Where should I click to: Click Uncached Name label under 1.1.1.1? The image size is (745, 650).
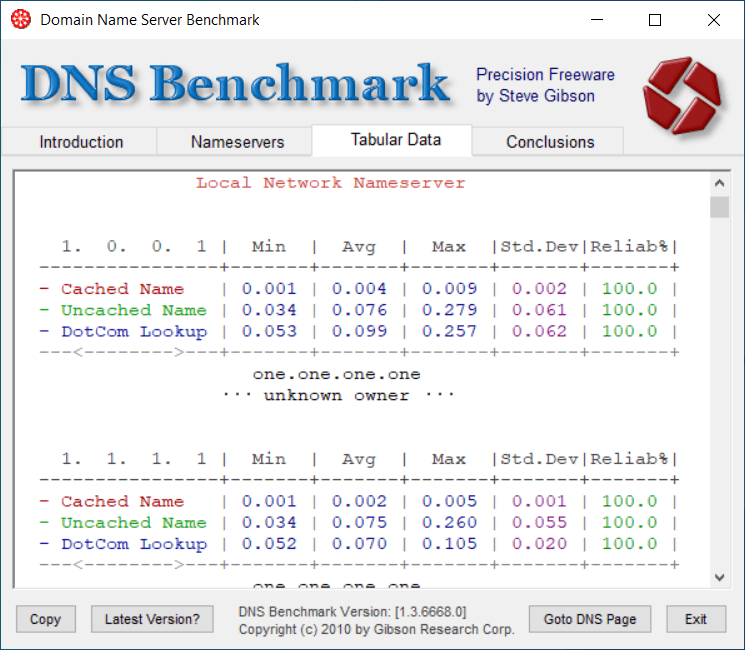pyautogui.click(x=134, y=523)
